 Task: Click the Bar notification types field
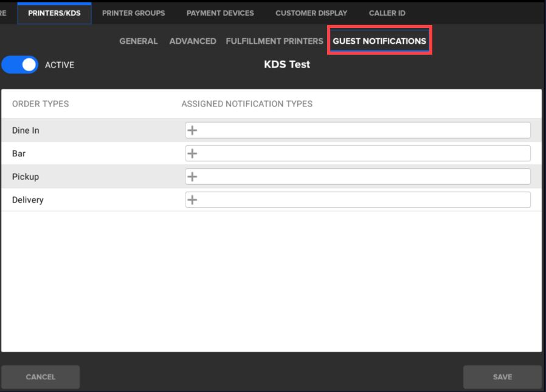(x=365, y=153)
